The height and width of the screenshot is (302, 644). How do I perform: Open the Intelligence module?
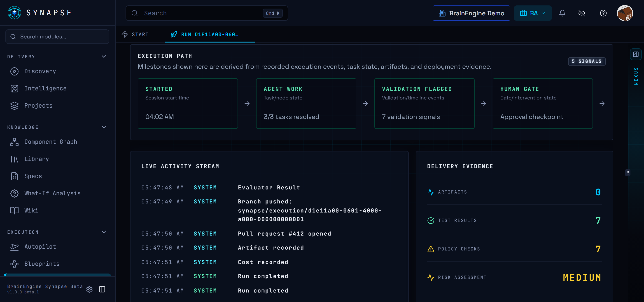click(x=57, y=88)
